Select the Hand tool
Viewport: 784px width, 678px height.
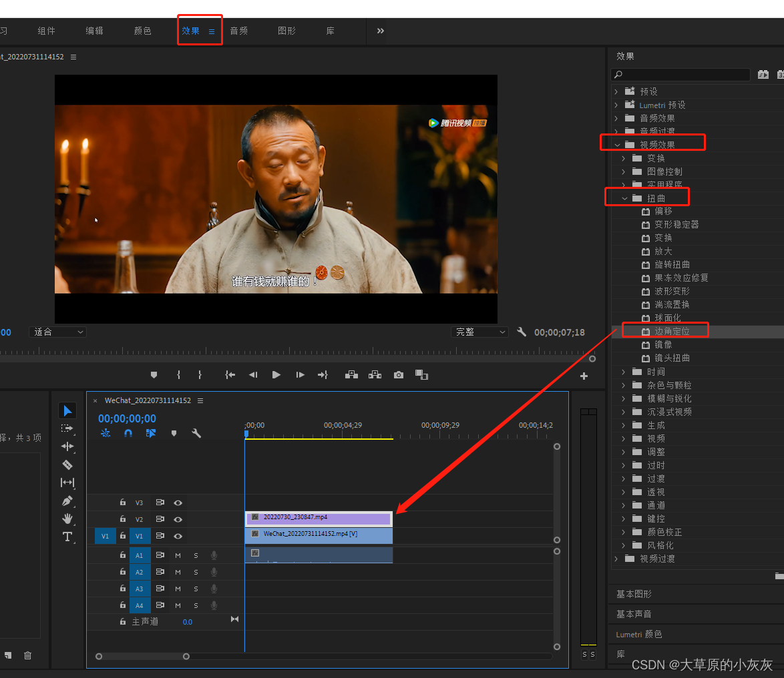point(67,518)
